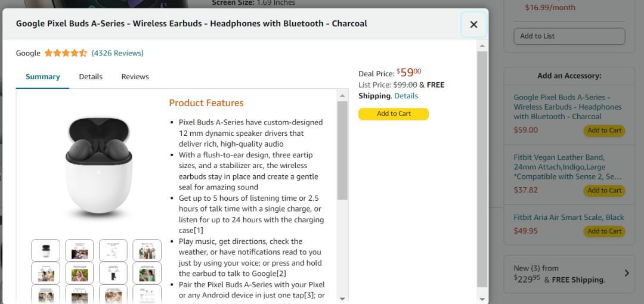Select the third thumbnail in second row
This screenshot has width=644, height=304.
[113, 273]
